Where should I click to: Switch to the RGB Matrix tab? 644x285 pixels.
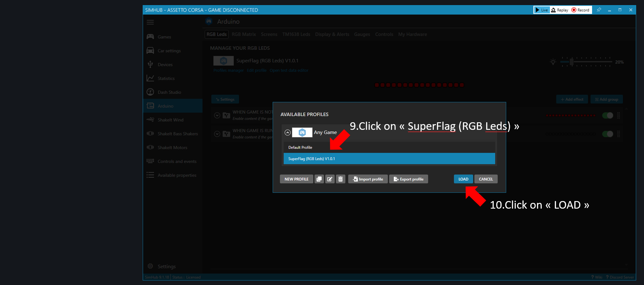point(244,34)
